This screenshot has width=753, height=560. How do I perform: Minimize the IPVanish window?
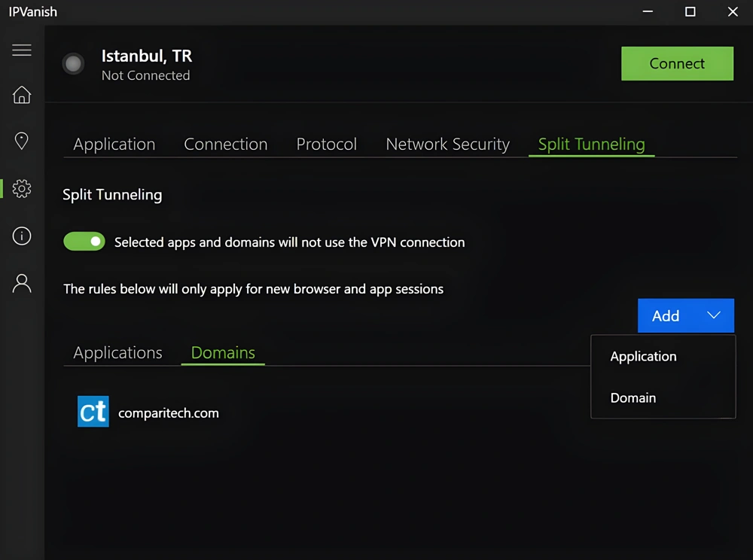tap(648, 11)
